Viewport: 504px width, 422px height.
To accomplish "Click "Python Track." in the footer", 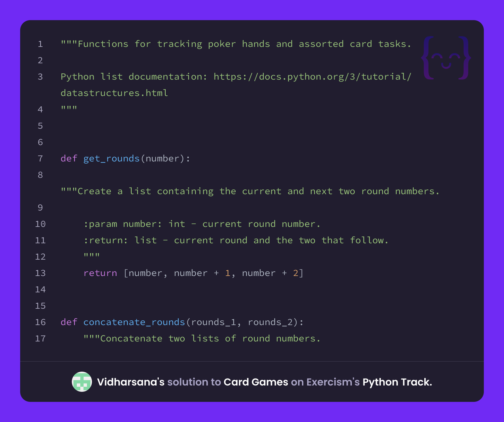I will tap(397, 382).
